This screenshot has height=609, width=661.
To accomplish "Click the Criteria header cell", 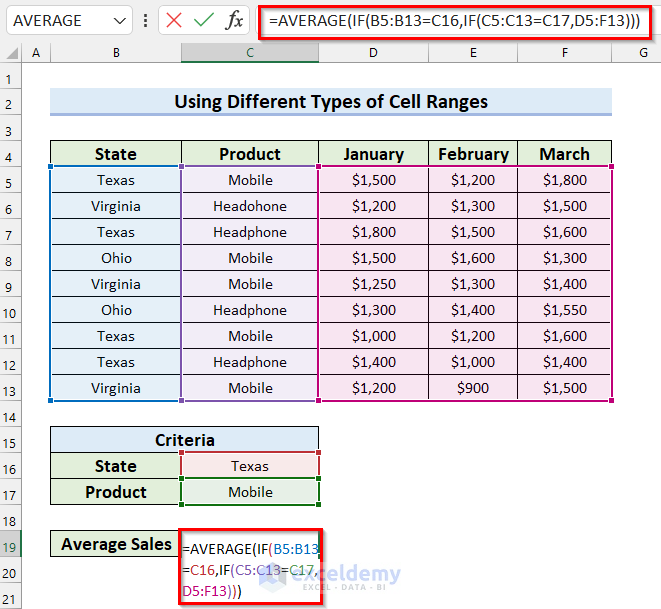I will [185, 440].
